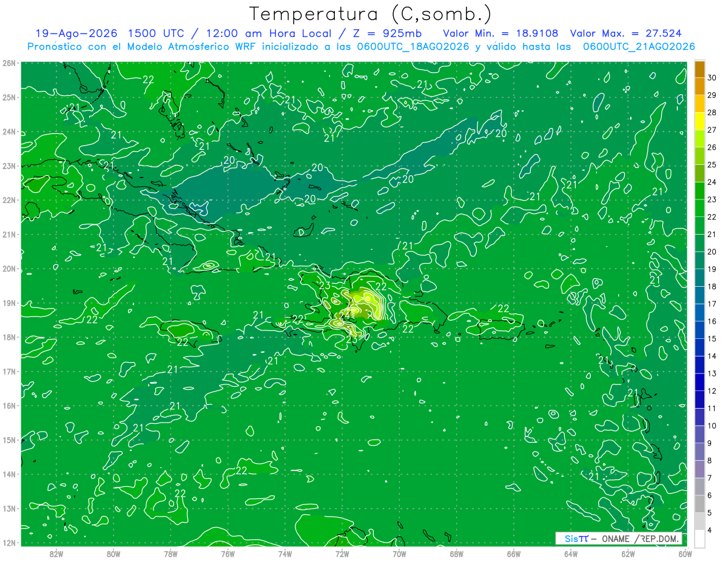This screenshot has height=562, width=728.
Task: Click the "17" label on the color scale
Action: click(712, 304)
